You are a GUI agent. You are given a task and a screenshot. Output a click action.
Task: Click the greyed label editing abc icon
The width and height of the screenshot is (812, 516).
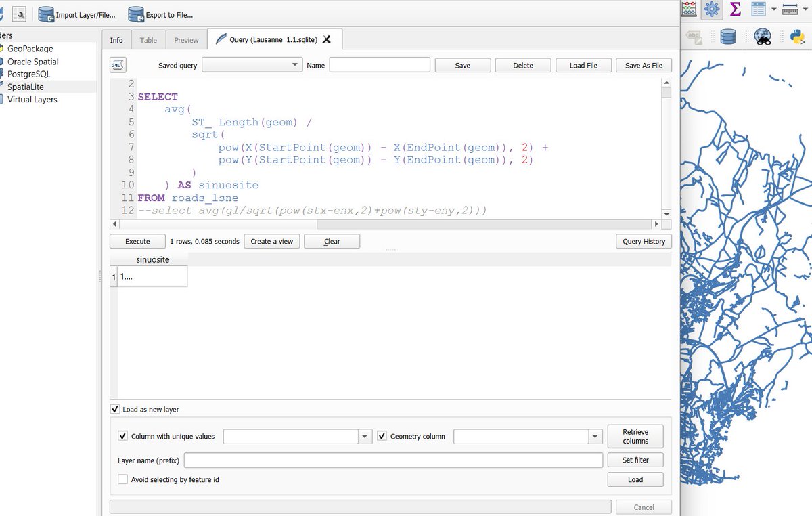[x=694, y=37]
